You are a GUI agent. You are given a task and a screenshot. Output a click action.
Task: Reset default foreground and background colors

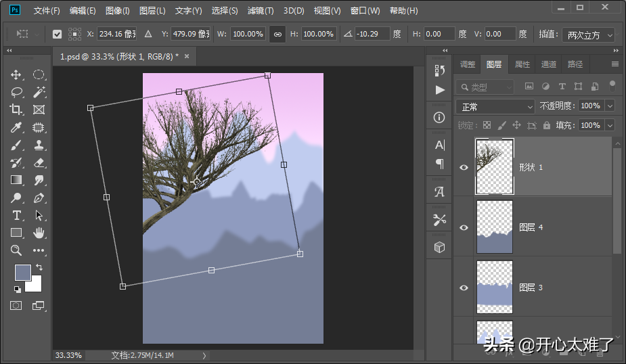(17, 290)
